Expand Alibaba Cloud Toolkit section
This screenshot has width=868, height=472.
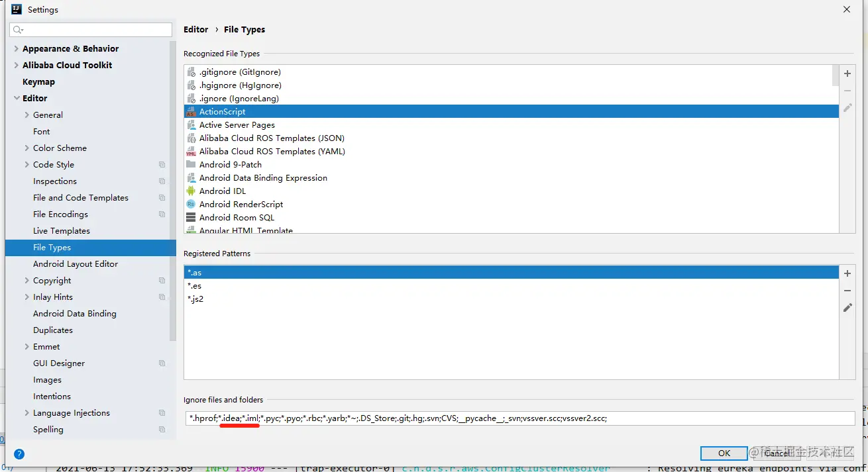click(x=16, y=66)
